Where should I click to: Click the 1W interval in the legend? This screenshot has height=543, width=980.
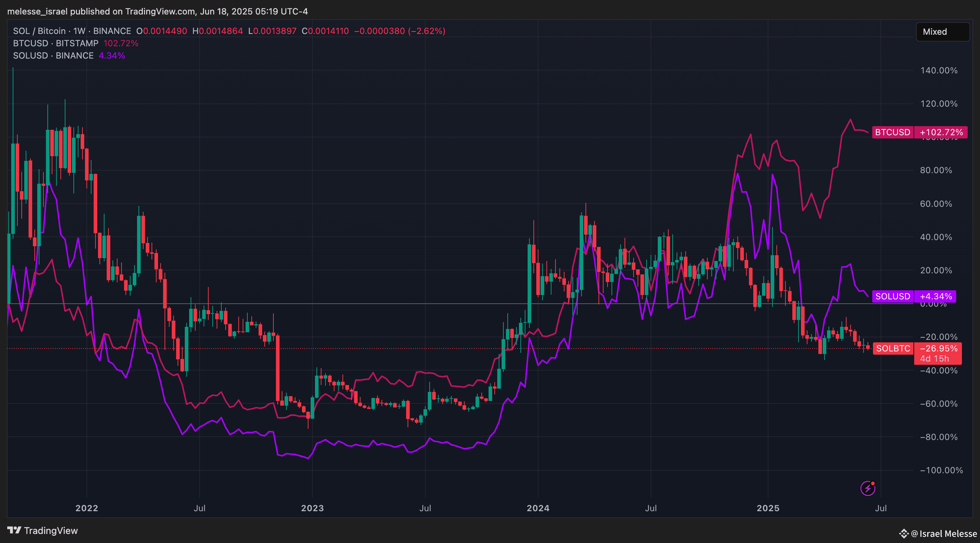point(80,31)
